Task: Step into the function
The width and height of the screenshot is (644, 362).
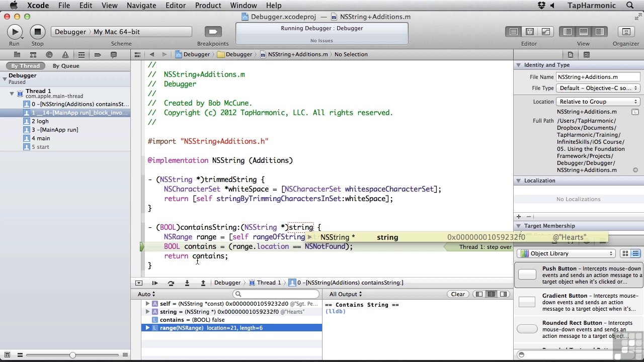Action: coord(187,283)
